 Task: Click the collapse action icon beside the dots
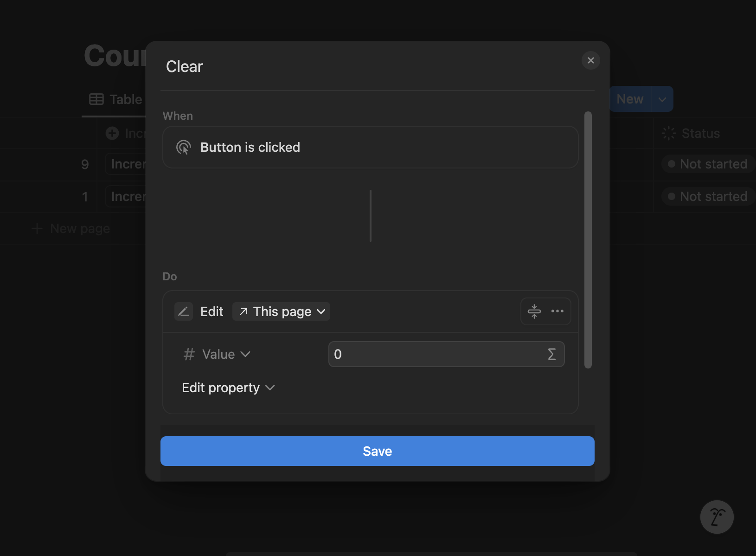[x=534, y=311]
